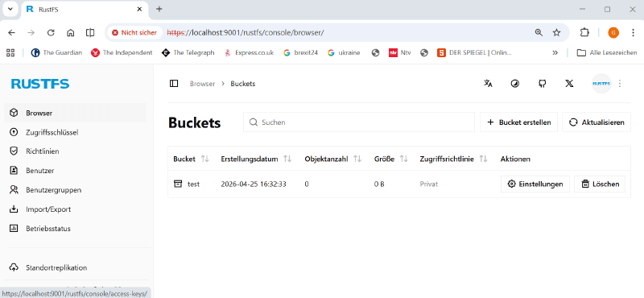Open Alle Lesezeichen folder
Image resolution: width=644 pixels, height=298 pixels.
coord(607,52)
